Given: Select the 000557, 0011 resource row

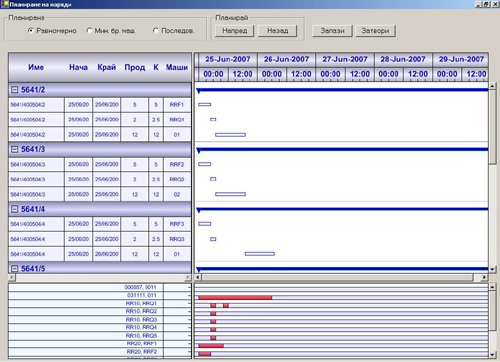Looking at the screenshot, I should pos(100,287).
